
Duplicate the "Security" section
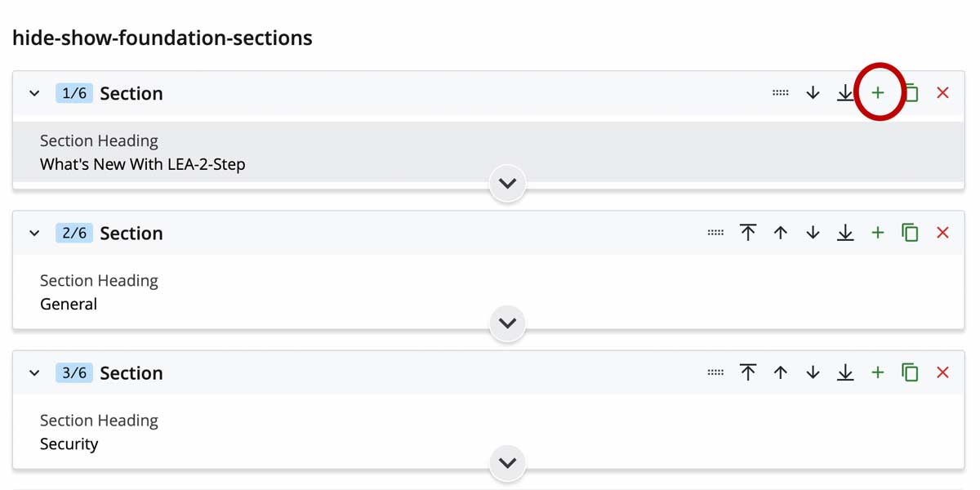click(910, 372)
